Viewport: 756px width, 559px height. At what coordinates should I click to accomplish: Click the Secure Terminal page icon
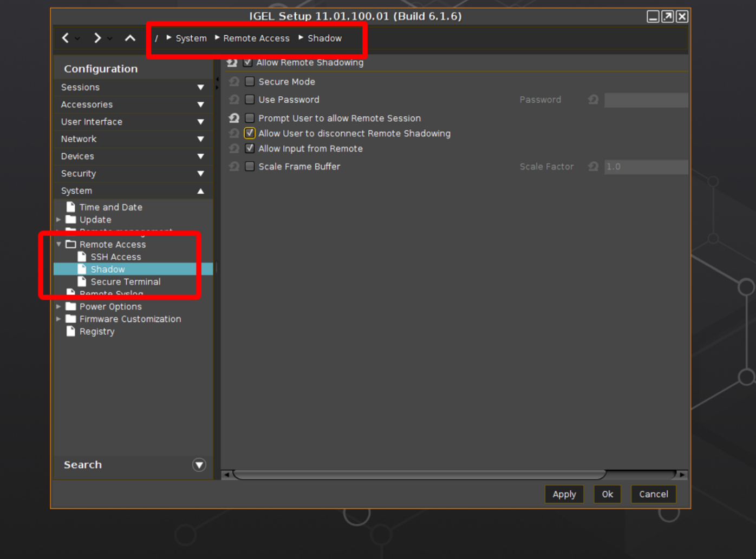(82, 281)
